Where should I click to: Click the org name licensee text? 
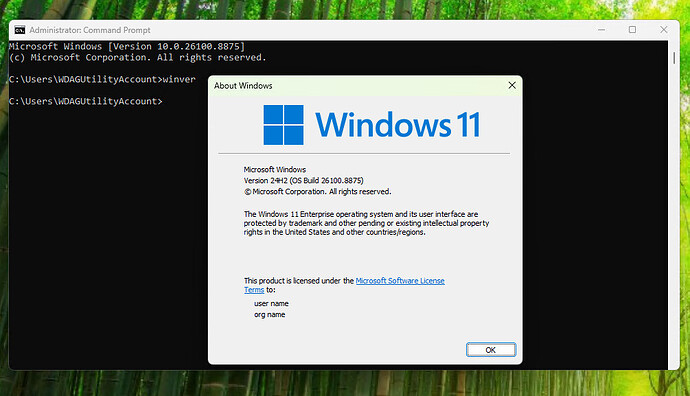coord(269,315)
